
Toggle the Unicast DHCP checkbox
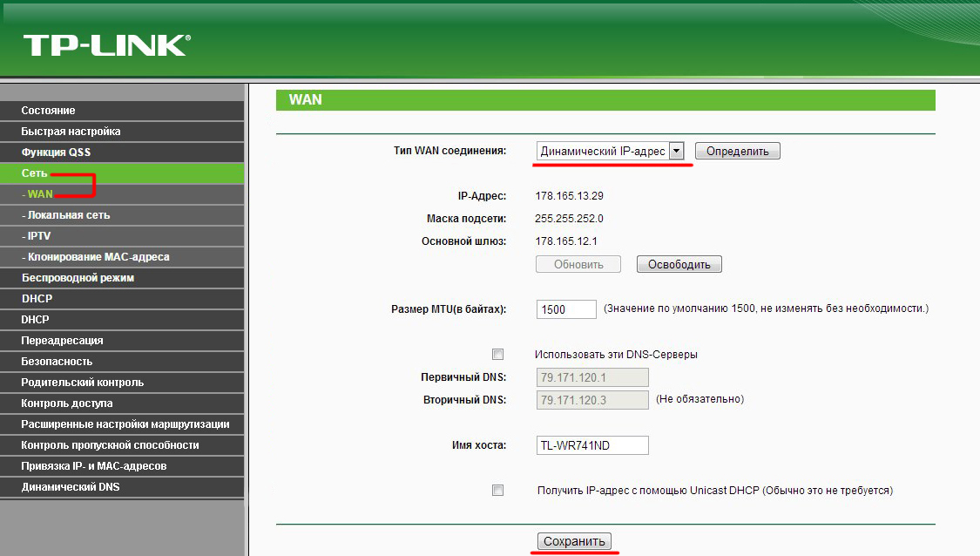point(497,491)
